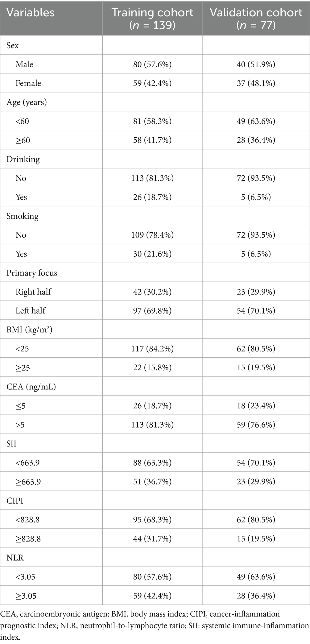Click the Left half row label
The height and width of the screenshot is (644, 310).
(30, 310)
